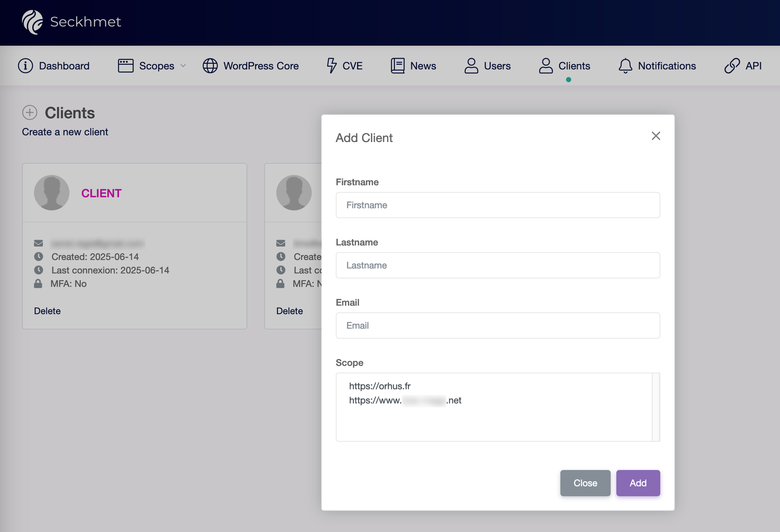Screen dimensions: 780x532
Task: Click the MFA: No text
Action: tap(68, 284)
